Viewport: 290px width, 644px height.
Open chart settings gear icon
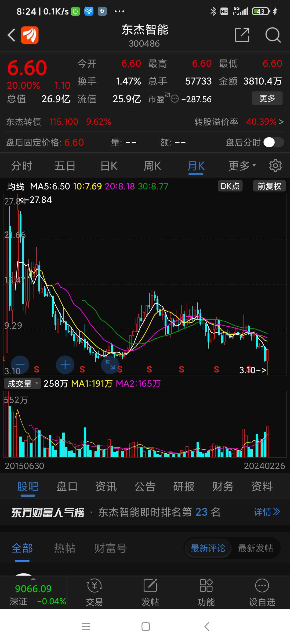(275, 166)
